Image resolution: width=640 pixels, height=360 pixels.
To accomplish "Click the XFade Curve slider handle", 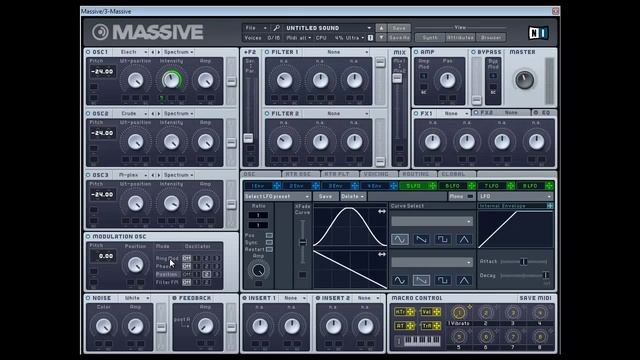I will pyautogui.click(x=302, y=242).
